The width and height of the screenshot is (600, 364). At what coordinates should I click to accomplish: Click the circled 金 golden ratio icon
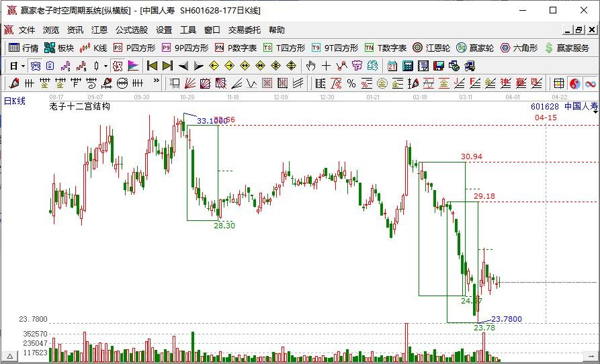pyautogui.click(x=382, y=83)
